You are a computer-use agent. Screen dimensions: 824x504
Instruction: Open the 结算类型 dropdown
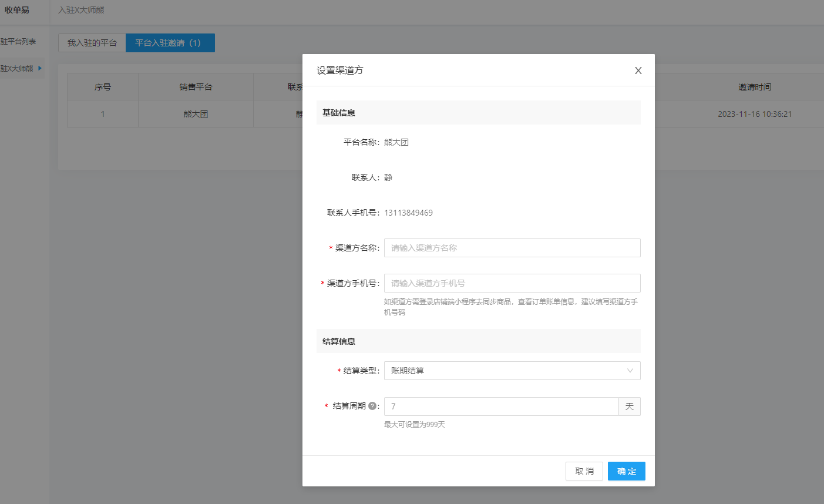click(x=512, y=371)
